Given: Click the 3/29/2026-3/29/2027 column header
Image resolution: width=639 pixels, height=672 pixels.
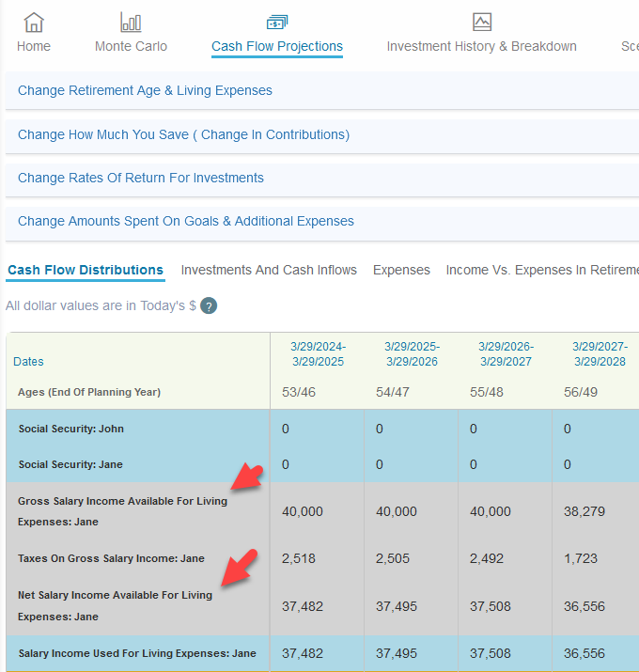Looking at the screenshot, I should point(506,354).
